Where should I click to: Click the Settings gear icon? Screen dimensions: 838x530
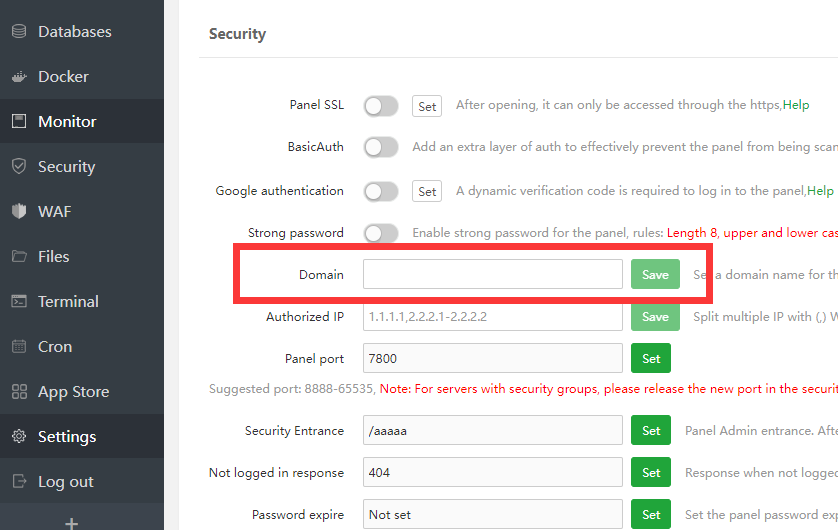pyautogui.click(x=18, y=437)
